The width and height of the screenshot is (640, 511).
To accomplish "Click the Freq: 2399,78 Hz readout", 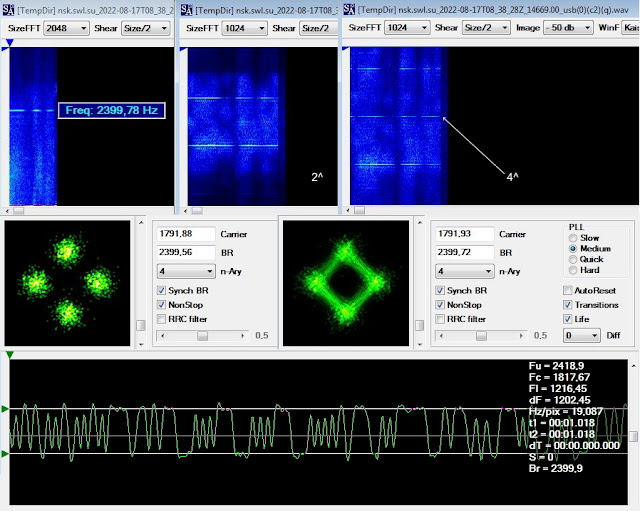I will (x=111, y=110).
